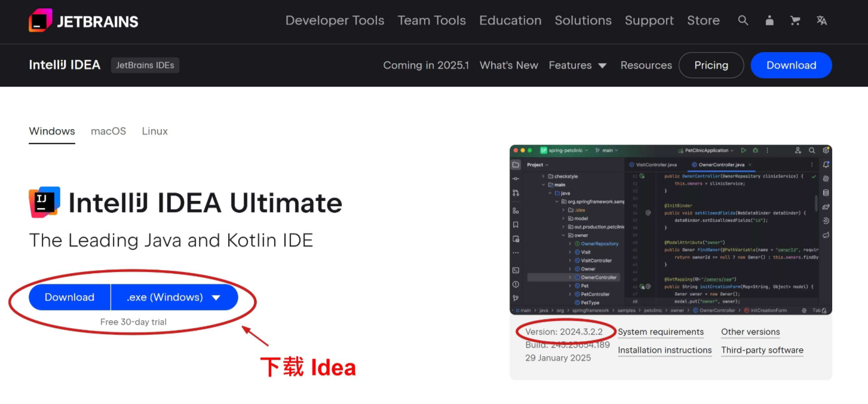Click the blue Download button in the header
This screenshot has height=404, width=868.
click(x=791, y=65)
